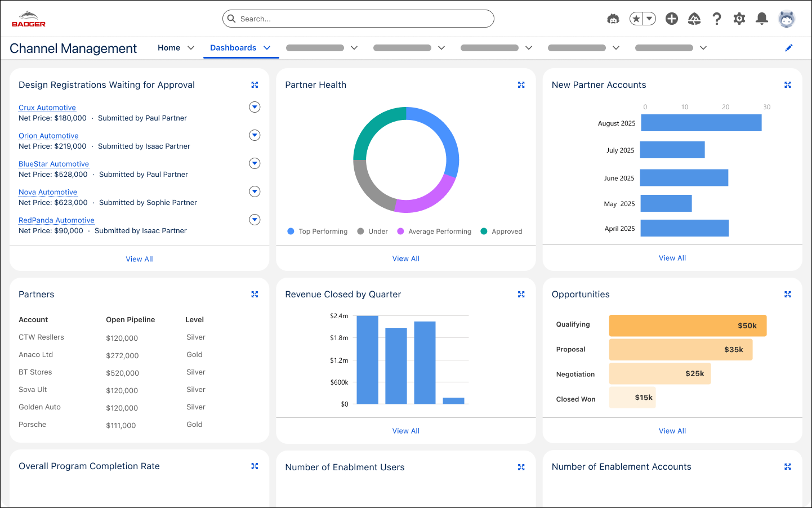Expand Number of Enablement Accounts card
Image resolution: width=812 pixels, height=508 pixels.
pos(788,466)
